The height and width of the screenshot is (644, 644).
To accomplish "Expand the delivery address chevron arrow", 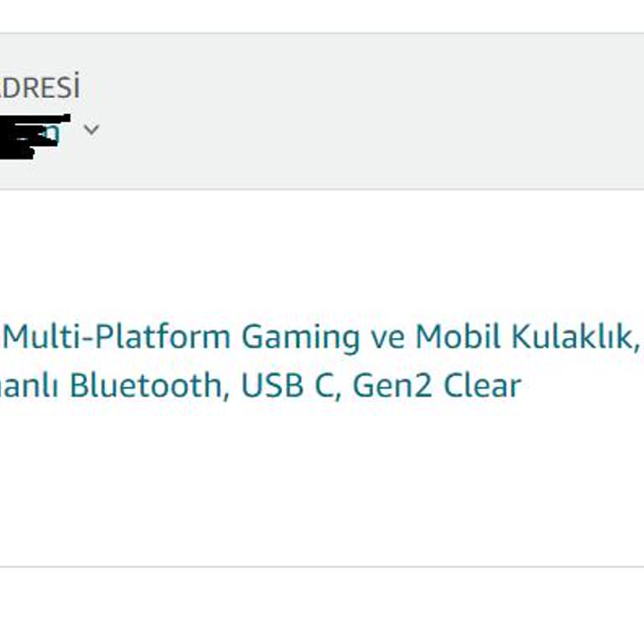I will click(91, 130).
